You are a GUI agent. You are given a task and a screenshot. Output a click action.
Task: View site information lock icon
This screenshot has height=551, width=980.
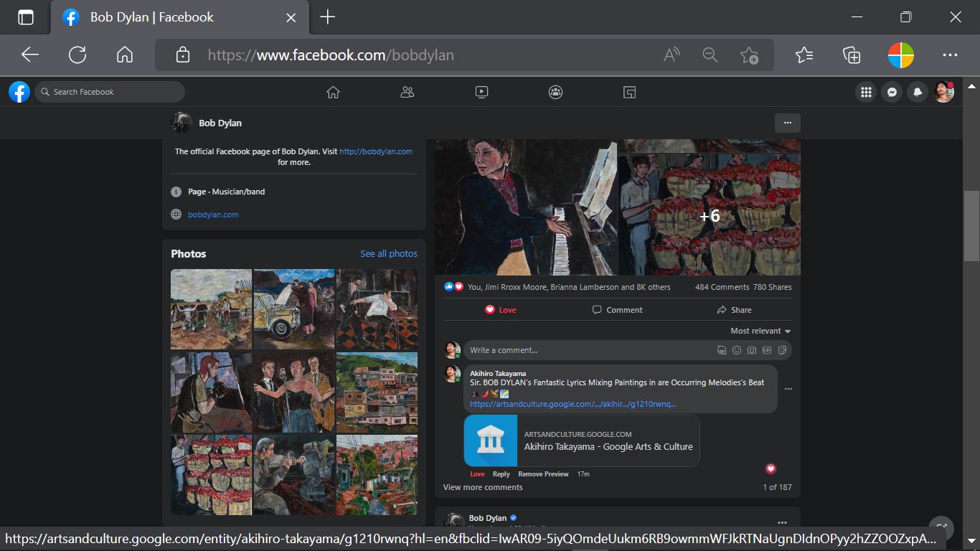[183, 55]
